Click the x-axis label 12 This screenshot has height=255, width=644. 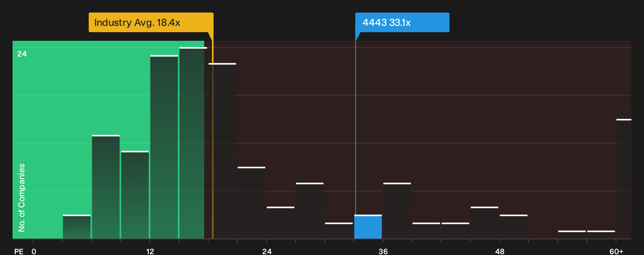click(x=150, y=251)
